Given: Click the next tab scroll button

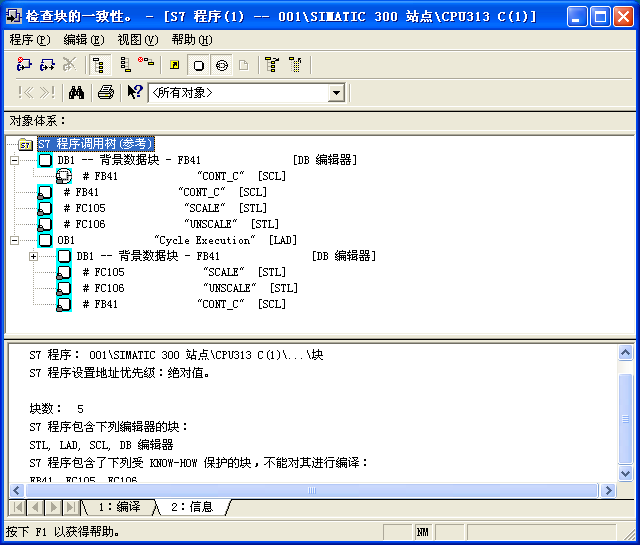Looking at the screenshot, I should pos(53,507).
